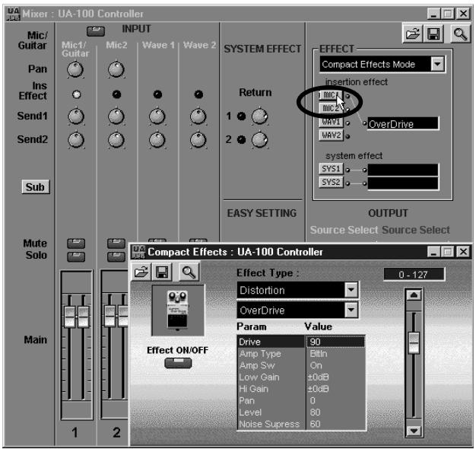The height and width of the screenshot is (449, 476).
Task: Click the Pan knob for Mic1/Guitar
Action: (x=75, y=69)
